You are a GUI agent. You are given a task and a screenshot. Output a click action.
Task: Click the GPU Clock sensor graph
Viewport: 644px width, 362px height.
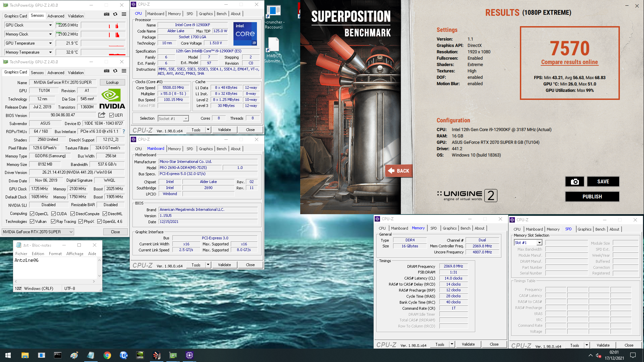tap(103, 25)
